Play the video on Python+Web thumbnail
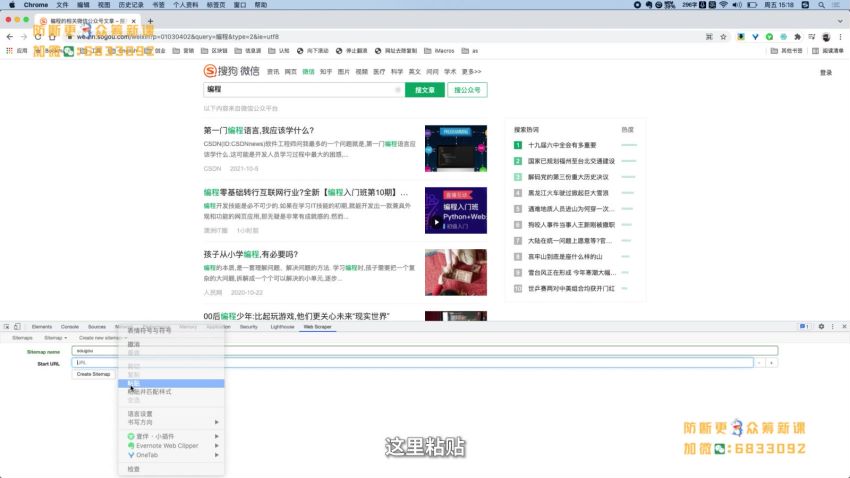 click(x=436, y=222)
